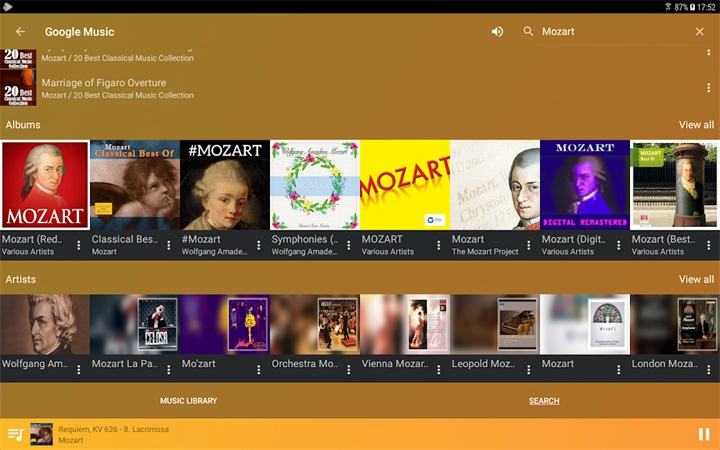The image size is (720, 450).
Task: Select the Search tab
Action: (x=544, y=401)
